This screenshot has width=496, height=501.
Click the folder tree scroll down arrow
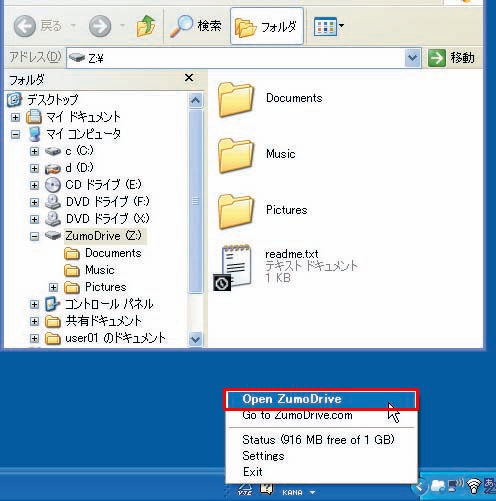195,339
